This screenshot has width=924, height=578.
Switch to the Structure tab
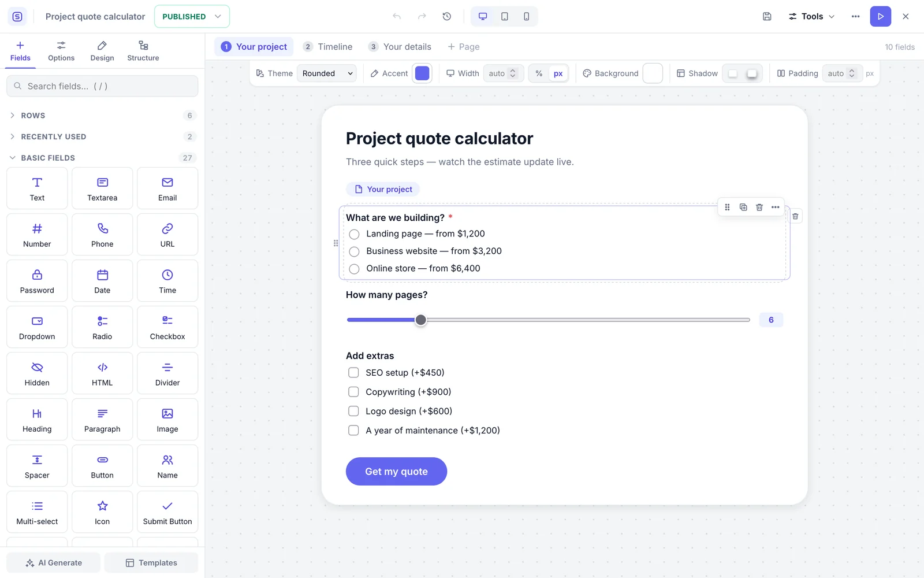(x=143, y=51)
